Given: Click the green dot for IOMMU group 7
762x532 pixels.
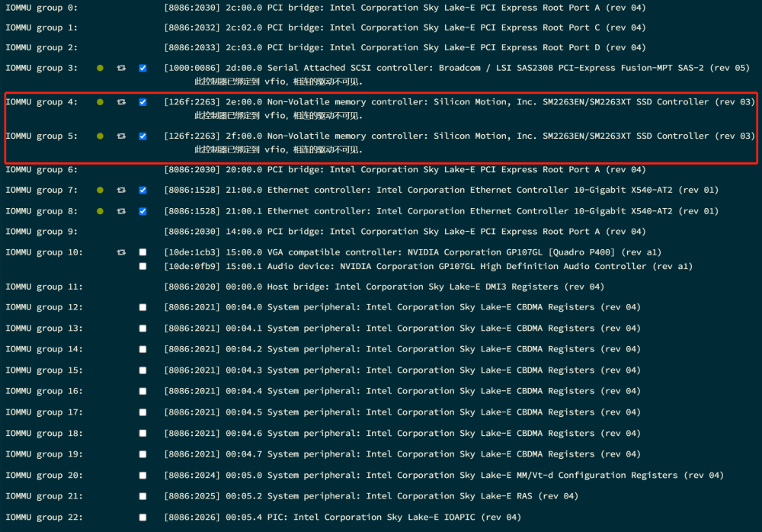Looking at the screenshot, I should pyautogui.click(x=100, y=190).
